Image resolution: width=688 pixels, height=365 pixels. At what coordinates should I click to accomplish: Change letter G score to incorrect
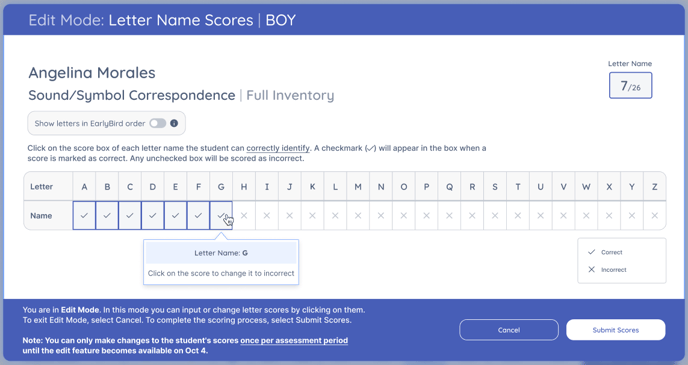click(x=221, y=215)
